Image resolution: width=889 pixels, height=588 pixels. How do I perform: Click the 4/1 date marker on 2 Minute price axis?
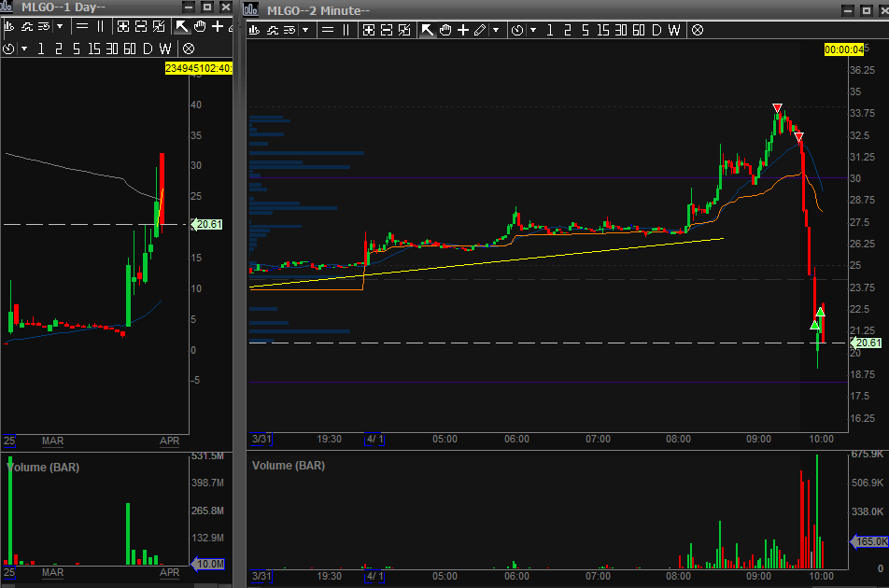pyautogui.click(x=374, y=439)
